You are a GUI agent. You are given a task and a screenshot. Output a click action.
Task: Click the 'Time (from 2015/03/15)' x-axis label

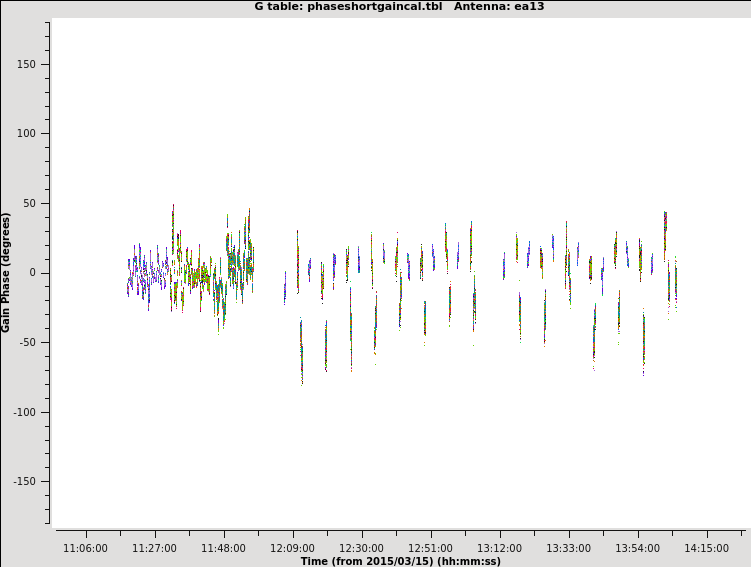coord(400,561)
